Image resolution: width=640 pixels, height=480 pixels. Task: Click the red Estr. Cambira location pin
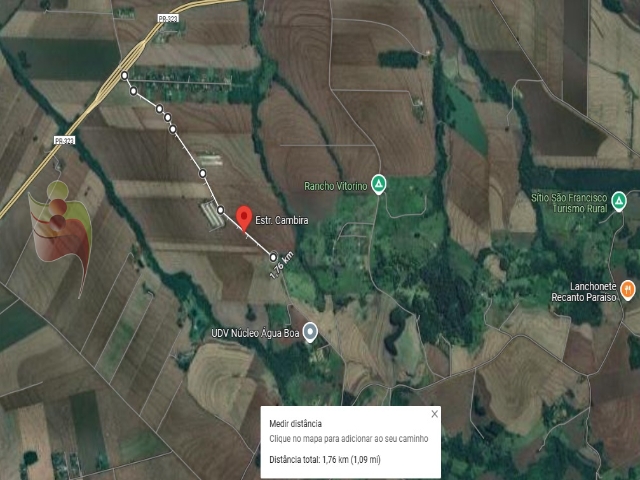[244, 219]
